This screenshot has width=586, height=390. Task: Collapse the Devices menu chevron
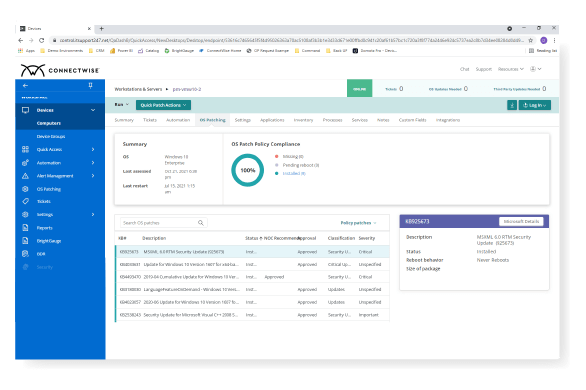(93, 110)
